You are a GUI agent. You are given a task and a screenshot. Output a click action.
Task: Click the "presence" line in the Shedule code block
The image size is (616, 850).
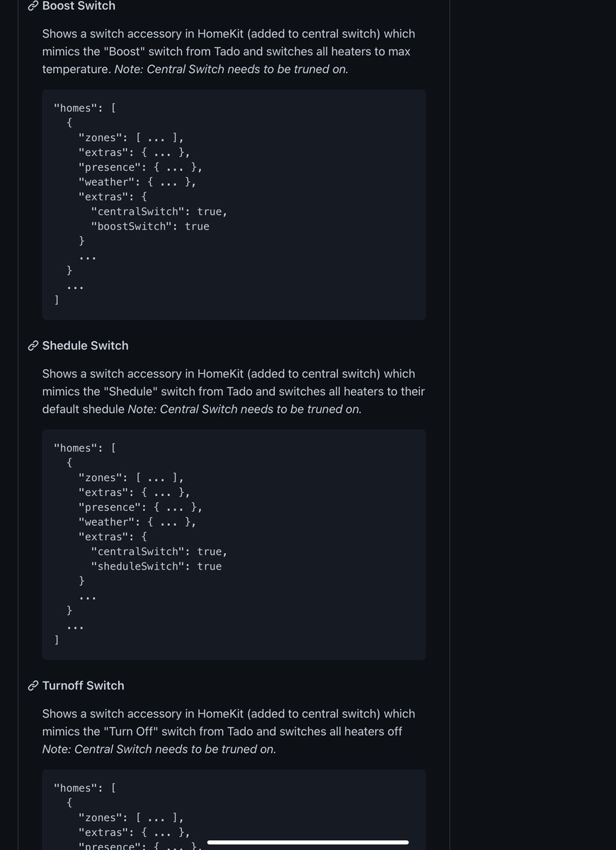pos(140,507)
